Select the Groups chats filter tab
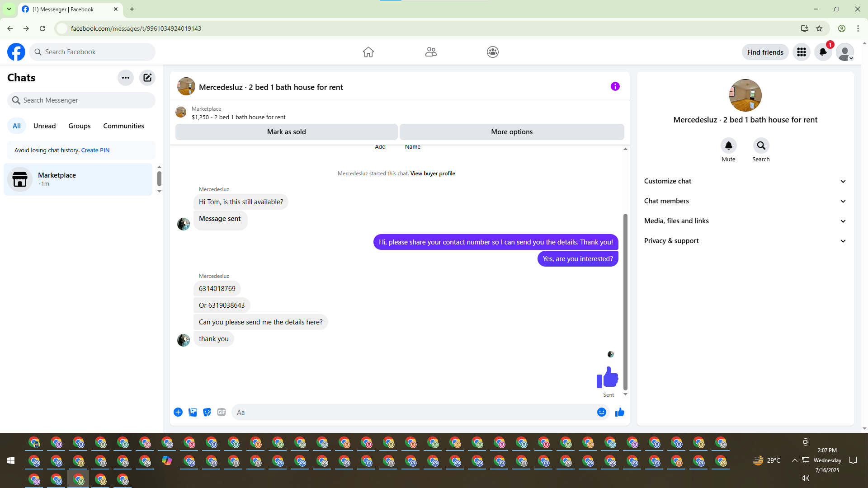Image resolution: width=868 pixels, height=488 pixels. (80, 126)
